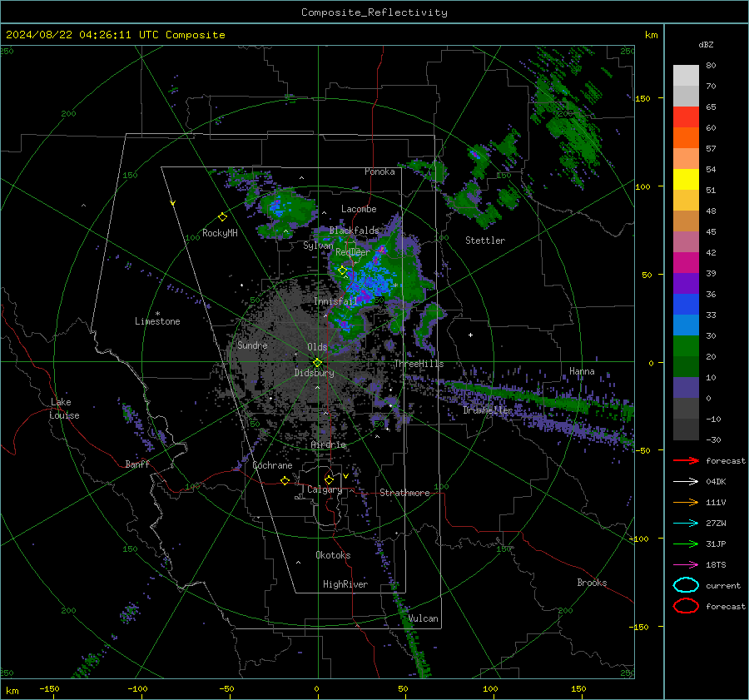Click the current legend label

pyautogui.click(x=723, y=586)
